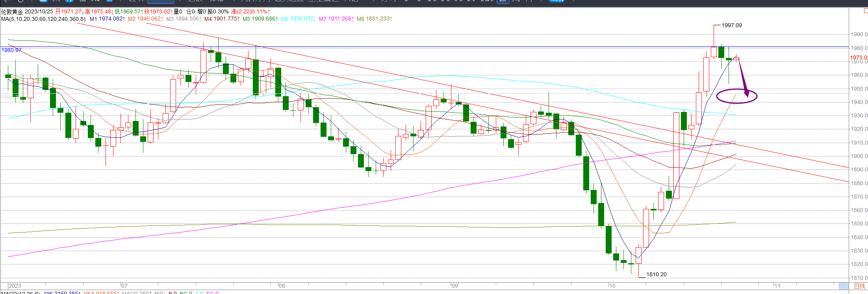
Task: Click the light blue timeline scroll box
Action: point(844,286)
